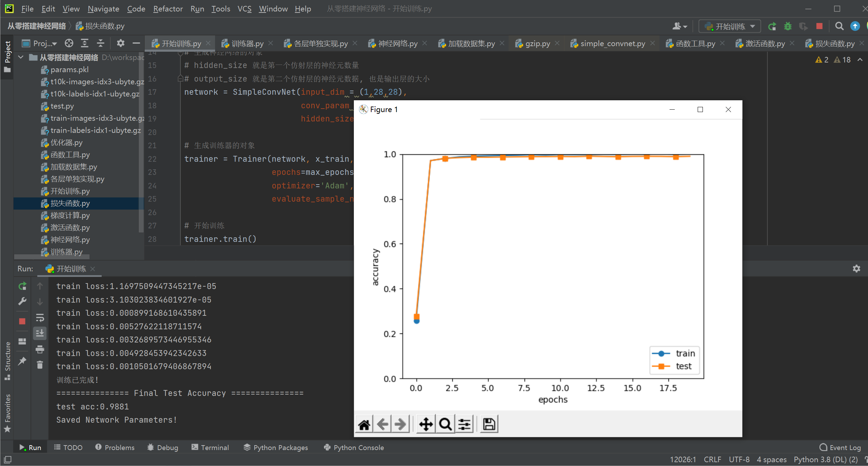Click the forward arrow in Figure 1 toolbar
Image resolution: width=868 pixels, height=466 pixels.
(400, 424)
